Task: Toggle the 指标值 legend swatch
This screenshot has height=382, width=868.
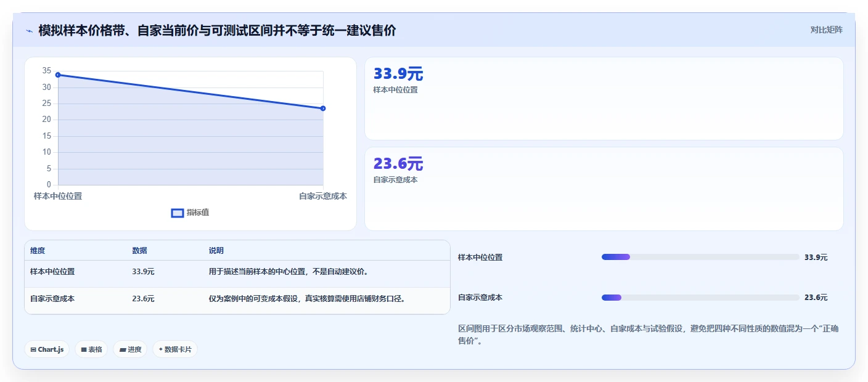Action: click(178, 213)
